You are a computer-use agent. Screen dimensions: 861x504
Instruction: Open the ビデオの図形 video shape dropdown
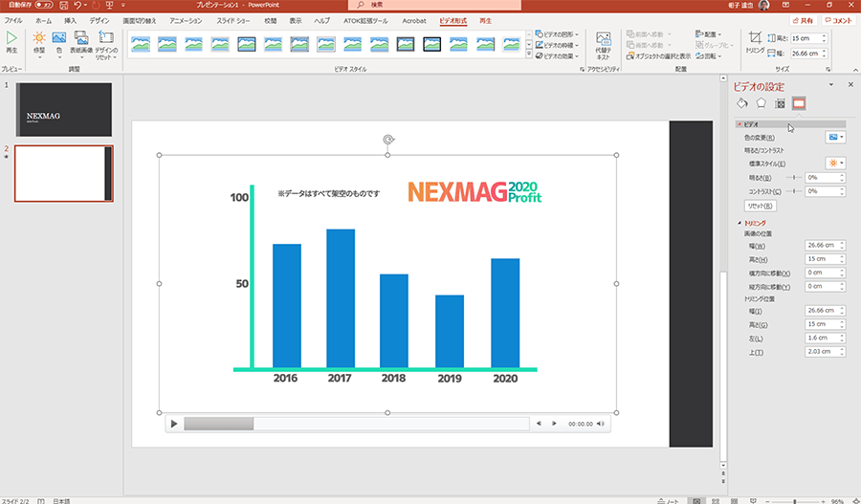tap(557, 34)
